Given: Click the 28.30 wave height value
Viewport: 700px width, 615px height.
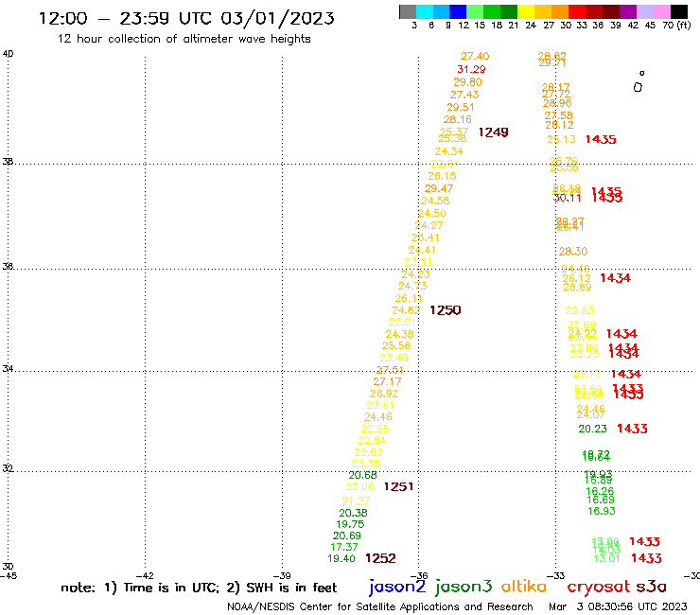Looking at the screenshot, I should (573, 252).
